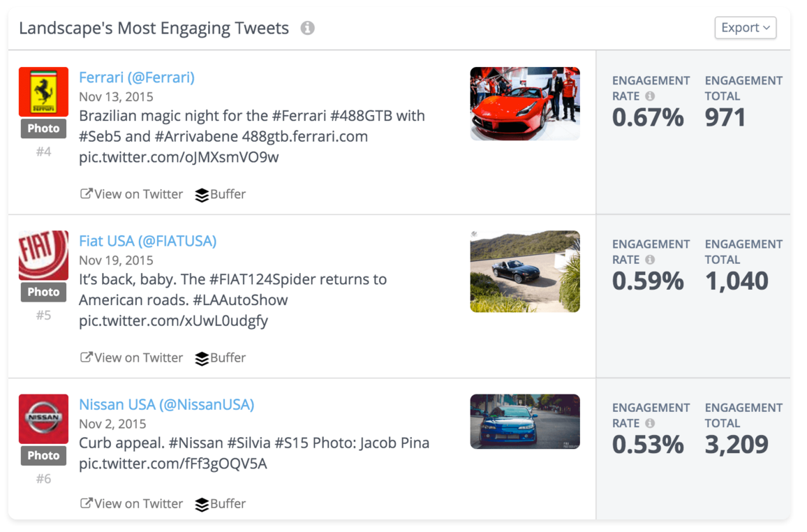View the Fiat USA tweet on Twitter
Viewport: 807px width, 532px height.
click(131, 357)
